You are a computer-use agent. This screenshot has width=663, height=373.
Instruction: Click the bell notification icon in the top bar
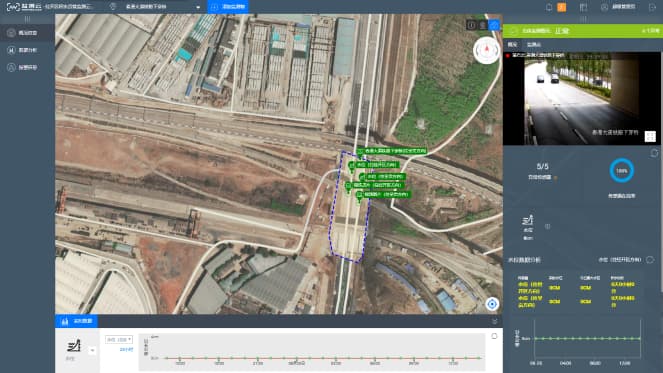coord(549,7)
